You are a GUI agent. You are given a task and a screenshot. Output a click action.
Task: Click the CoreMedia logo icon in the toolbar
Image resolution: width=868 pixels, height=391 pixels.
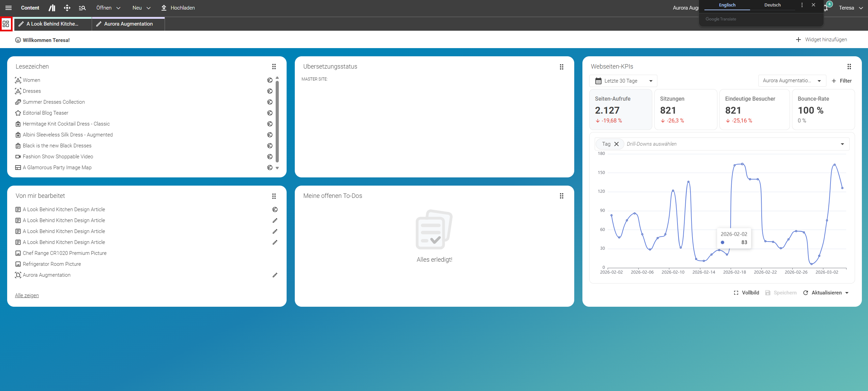(52, 8)
